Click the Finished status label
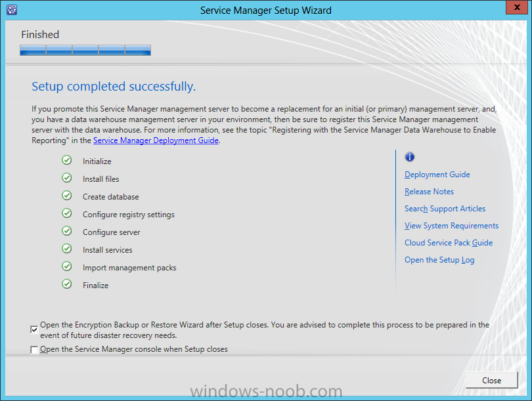Image resolution: width=532 pixels, height=401 pixels. (x=40, y=35)
